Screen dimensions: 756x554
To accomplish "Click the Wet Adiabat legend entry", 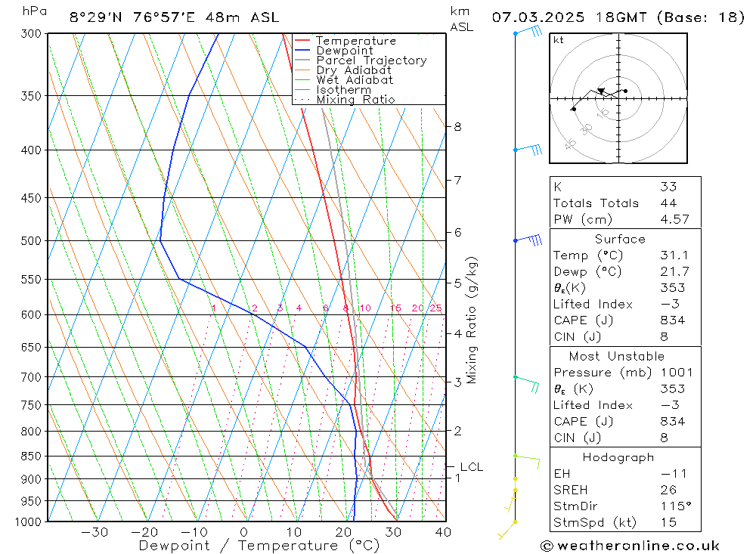I will click(344, 80).
